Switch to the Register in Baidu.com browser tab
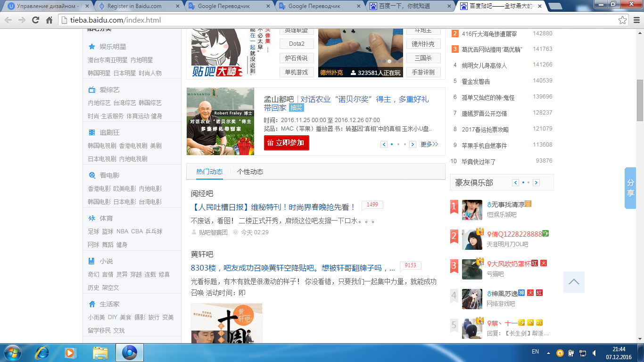This screenshot has height=362, width=644. pyautogui.click(x=137, y=6)
